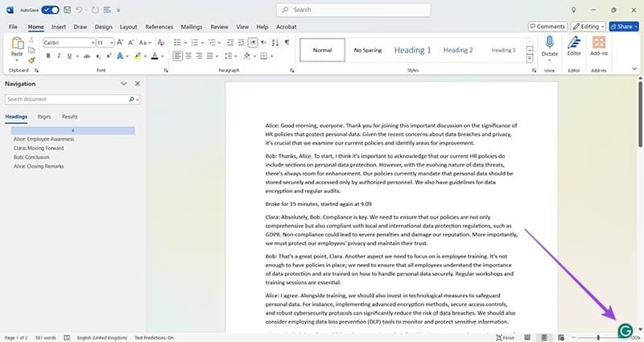Image resolution: width=644 pixels, height=342 pixels.
Task: Clear all formatting from the selection
Action: coord(160,42)
